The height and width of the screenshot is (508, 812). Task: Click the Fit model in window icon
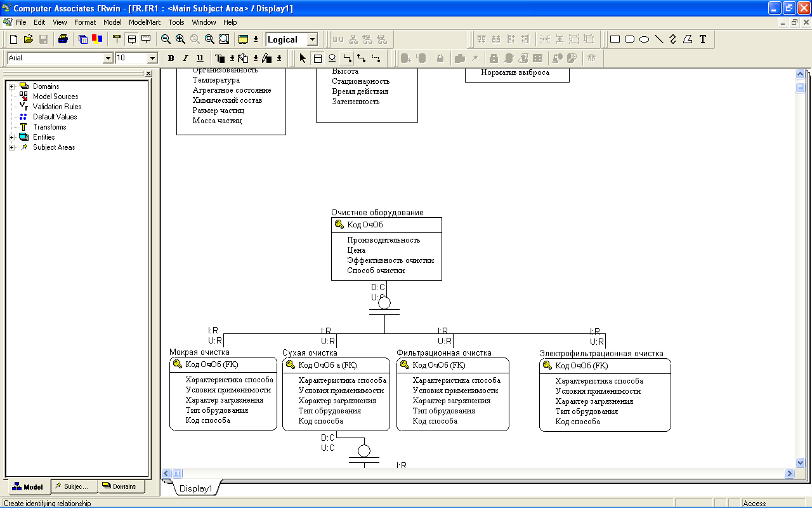(x=224, y=39)
